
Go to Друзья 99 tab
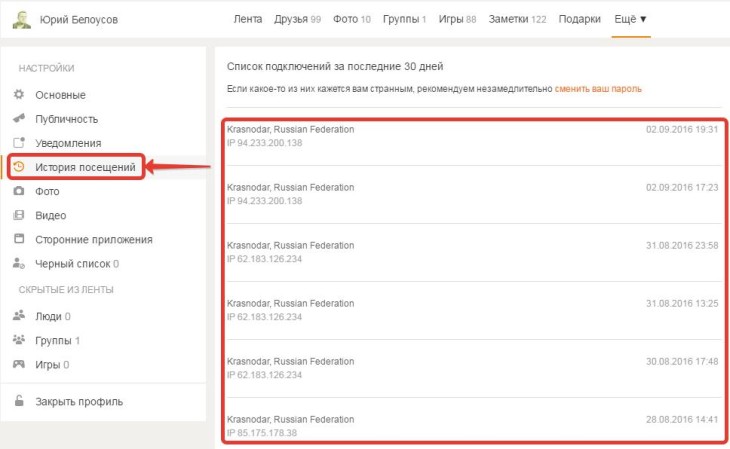297,19
